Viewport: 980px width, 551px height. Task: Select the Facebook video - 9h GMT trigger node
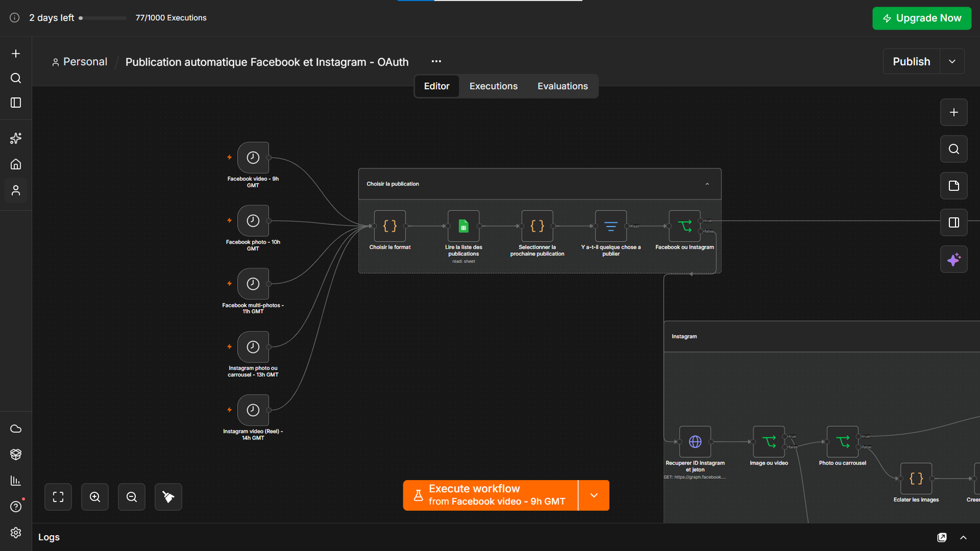253,157
